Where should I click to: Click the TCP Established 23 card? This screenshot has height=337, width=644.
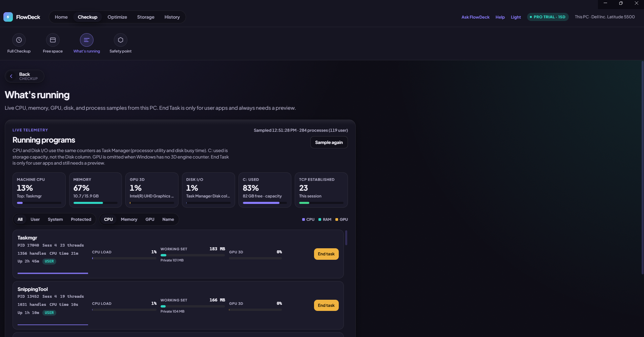coord(321,190)
